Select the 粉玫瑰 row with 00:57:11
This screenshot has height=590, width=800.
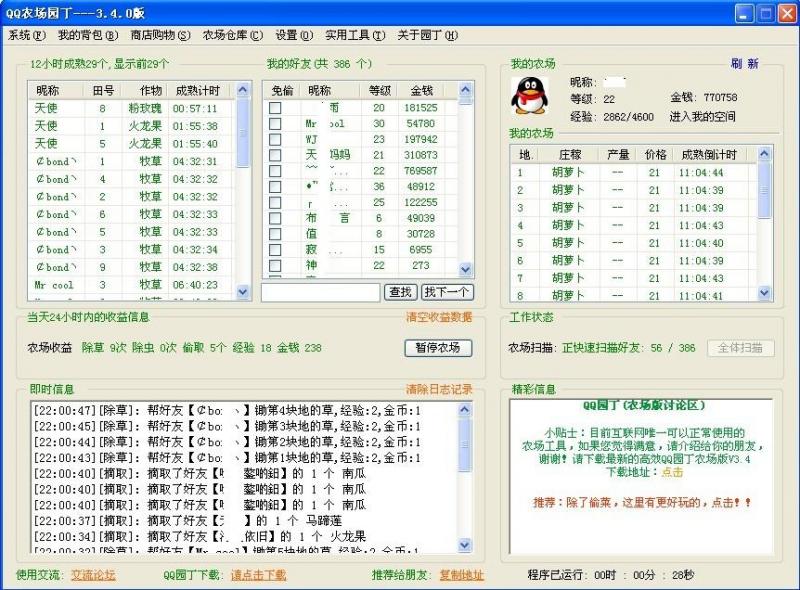132,108
